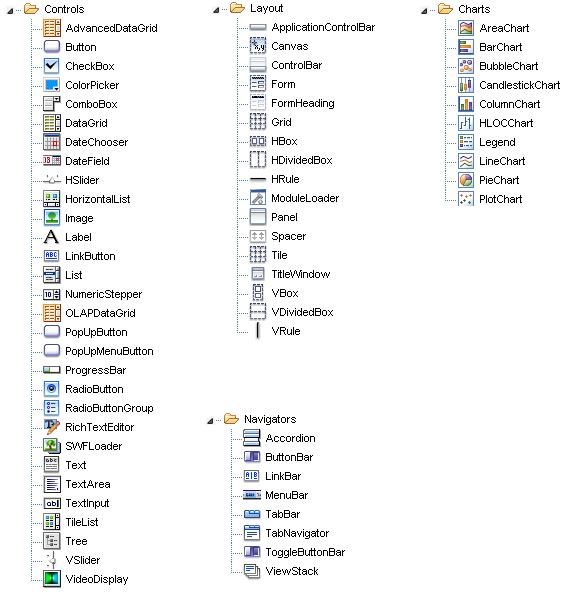Select the BubbleChart icon
The image size is (574, 595).
pos(465,66)
